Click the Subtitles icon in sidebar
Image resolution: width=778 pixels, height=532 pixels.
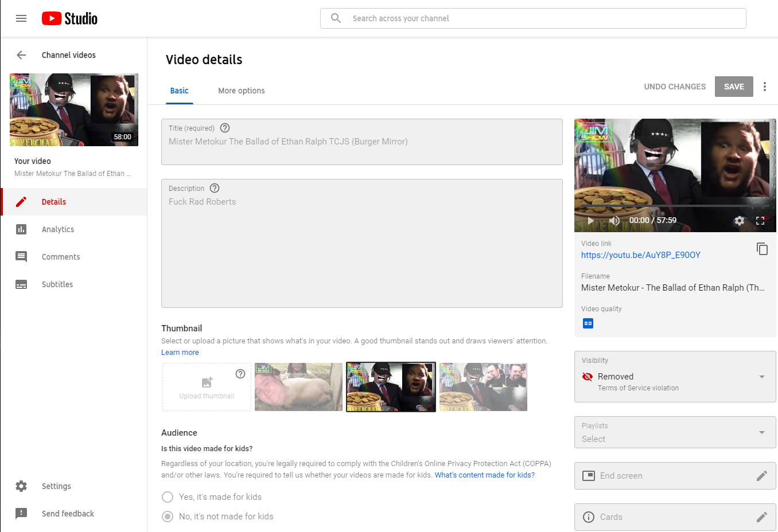coord(21,284)
